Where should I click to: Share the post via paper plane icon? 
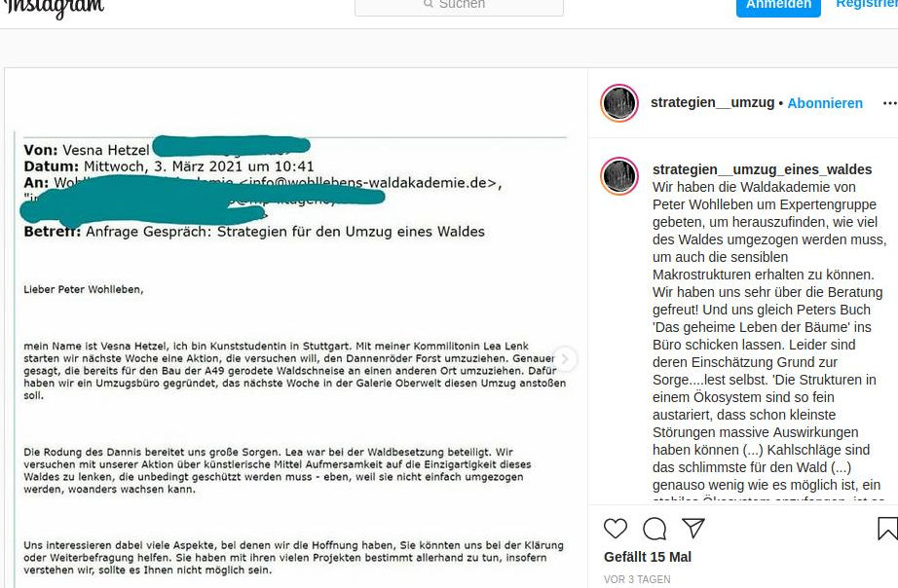point(692,528)
